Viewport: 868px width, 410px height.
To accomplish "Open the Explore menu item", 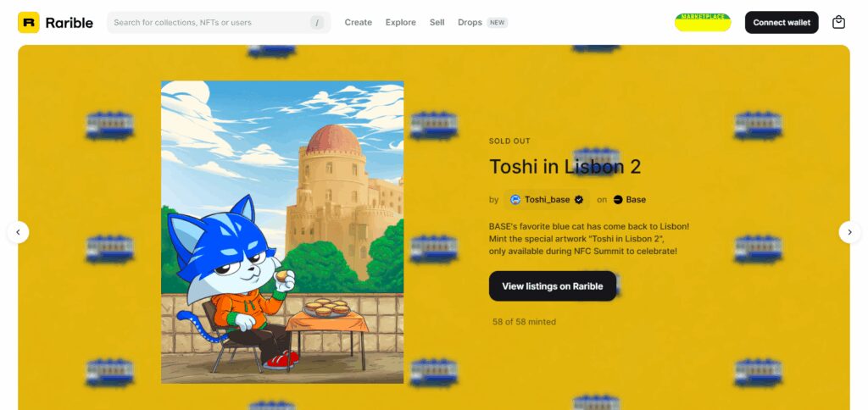I will (x=401, y=23).
